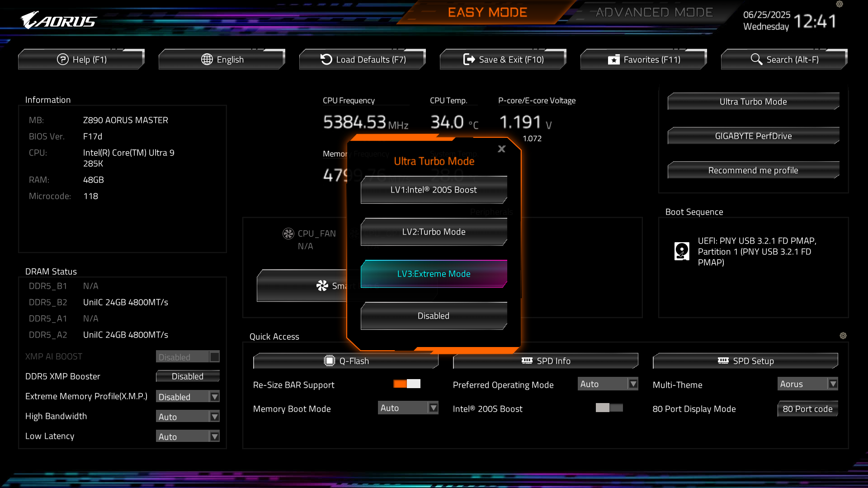Open SPD Info panel

(545, 361)
